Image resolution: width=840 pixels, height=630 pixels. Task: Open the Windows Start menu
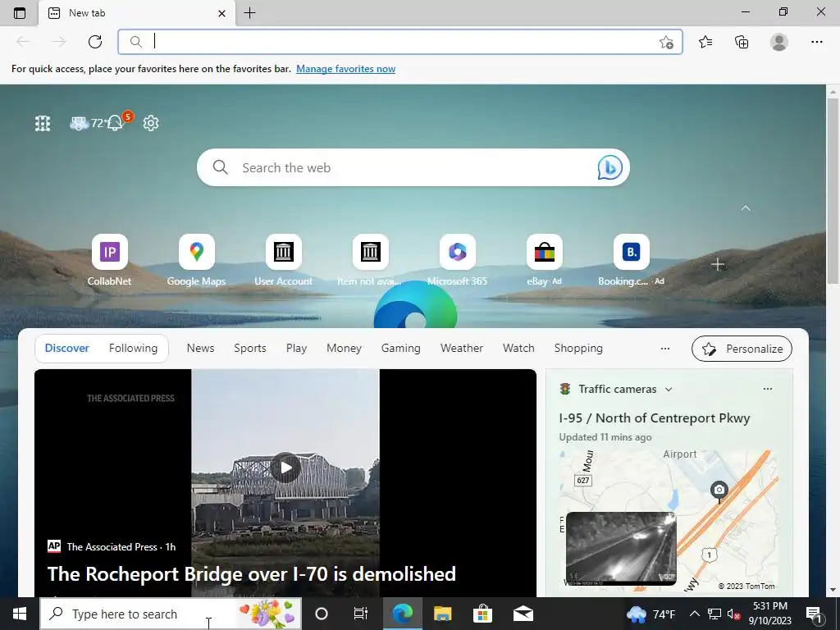point(20,614)
